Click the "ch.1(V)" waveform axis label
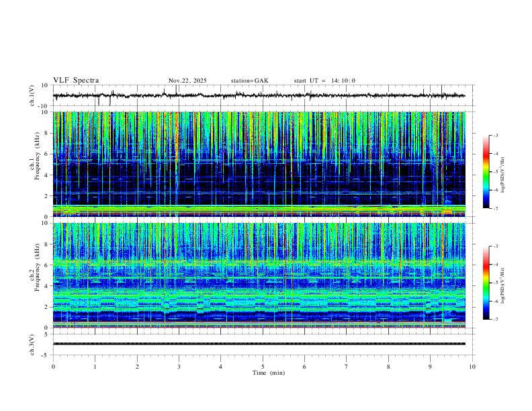Viewport: 532px width, 411px height. [32, 95]
